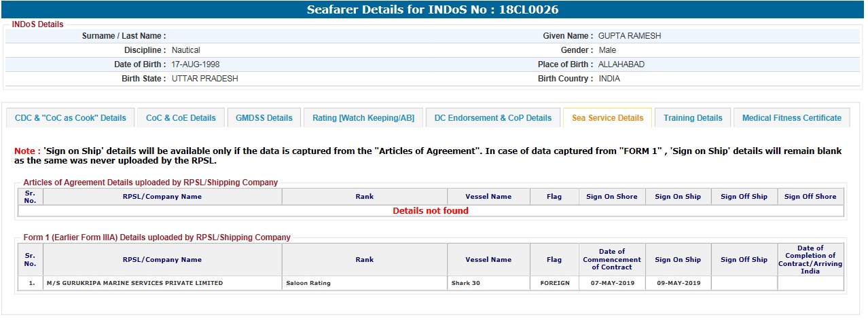The width and height of the screenshot is (868, 323).
Task: Click the 07-MAY-2019 commencement date cell
Action: point(612,283)
